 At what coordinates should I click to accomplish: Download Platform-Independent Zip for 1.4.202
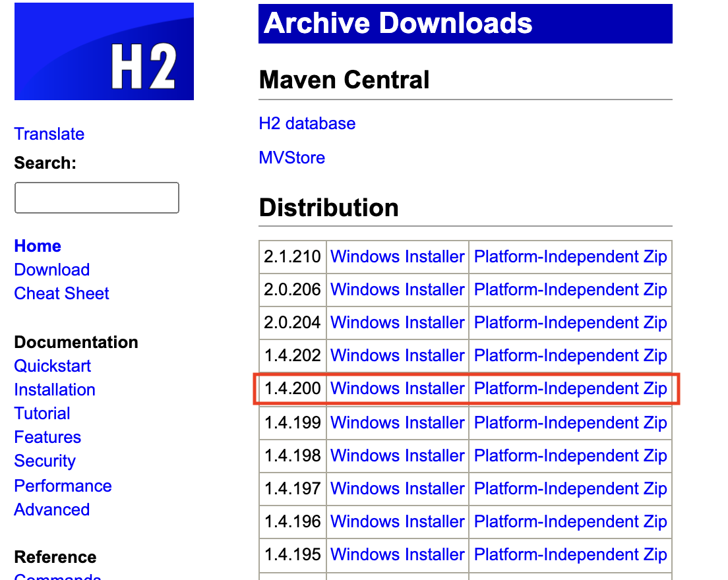[570, 355]
